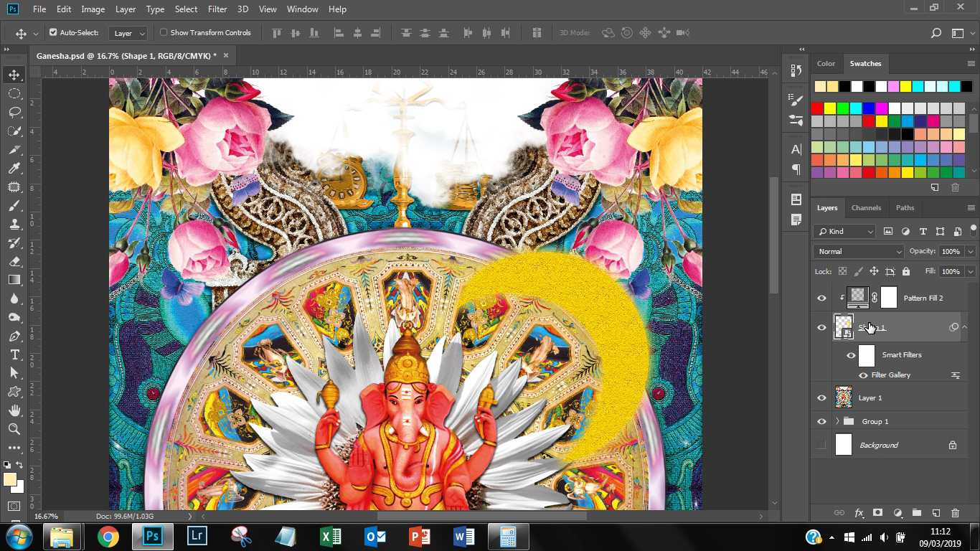Click the zoom percentage field 16.67%

point(46,516)
